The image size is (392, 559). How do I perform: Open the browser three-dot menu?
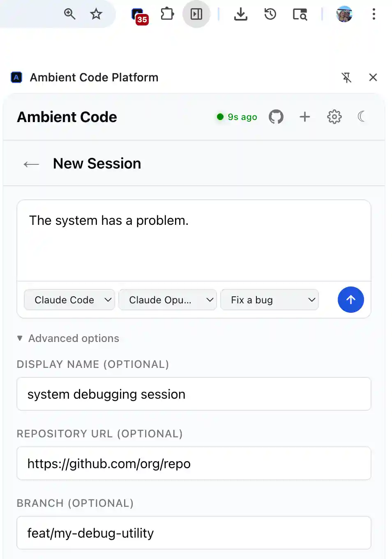click(x=374, y=14)
